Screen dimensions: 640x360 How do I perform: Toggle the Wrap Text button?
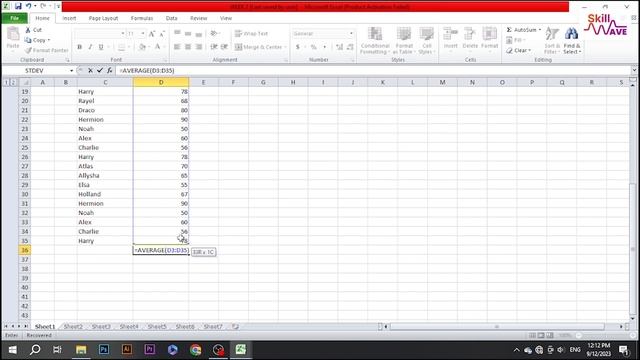pos(251,33)
